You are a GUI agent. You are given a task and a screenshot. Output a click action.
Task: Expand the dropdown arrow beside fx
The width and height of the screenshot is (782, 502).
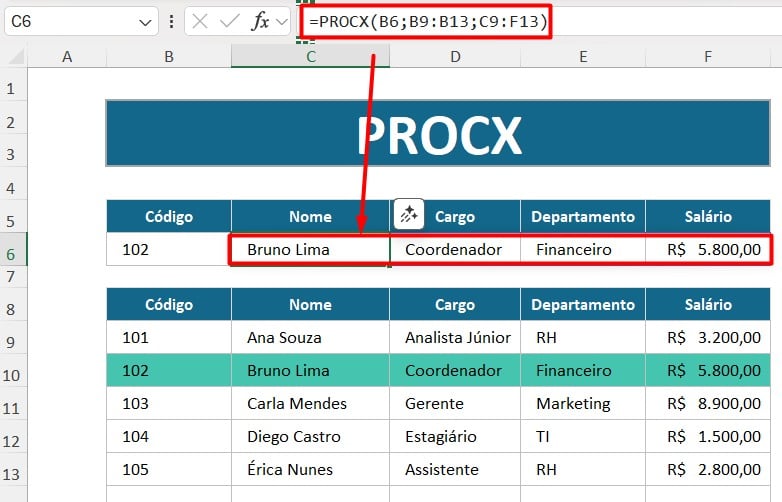tap(282, 22)
